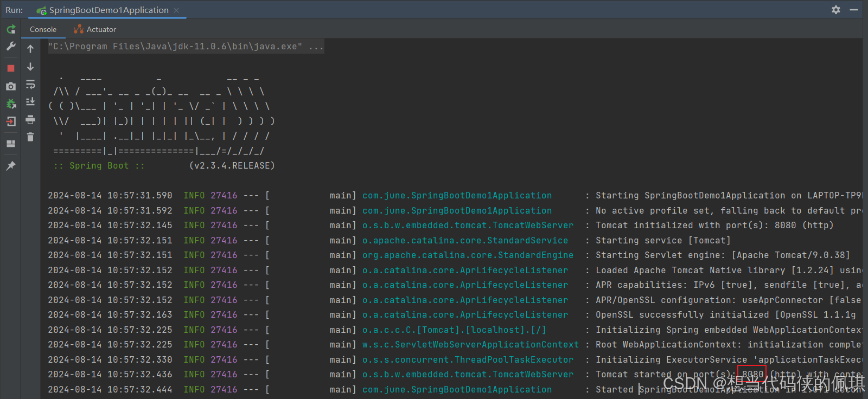The width and height of the screenshot is (868, 399).
Task: Click logger w.s.c.ServletWebServerApplicationContext
Action: coord(470,345)
